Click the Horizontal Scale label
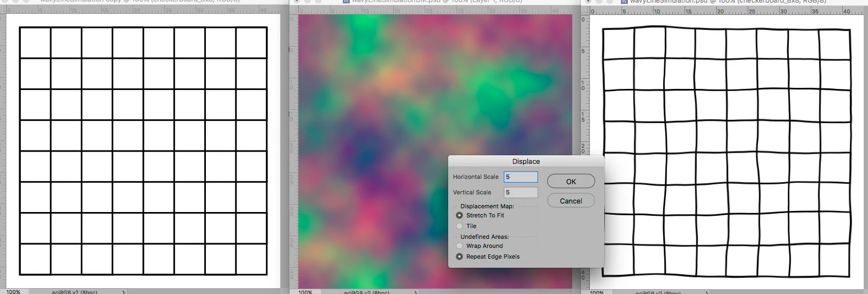This screenshot has width=868, height=294. pyautogui.click(x=475, y=177)
